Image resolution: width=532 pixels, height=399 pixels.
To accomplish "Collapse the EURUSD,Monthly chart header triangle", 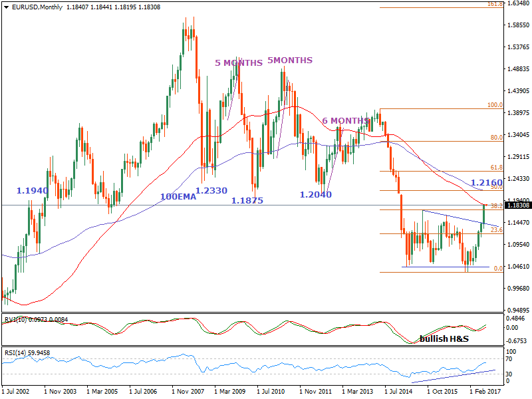I will [x=7, y=7].
